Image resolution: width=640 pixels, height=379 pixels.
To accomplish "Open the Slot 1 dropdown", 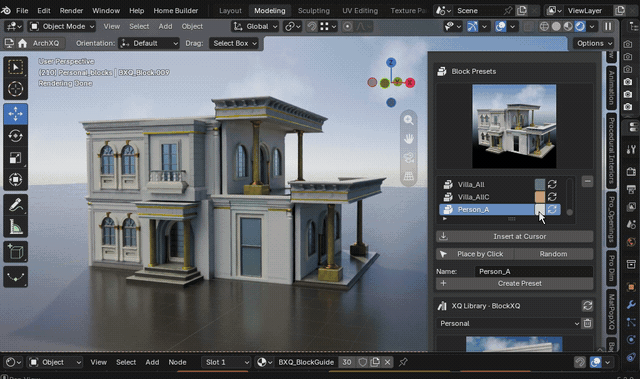I will coord(226,362).
